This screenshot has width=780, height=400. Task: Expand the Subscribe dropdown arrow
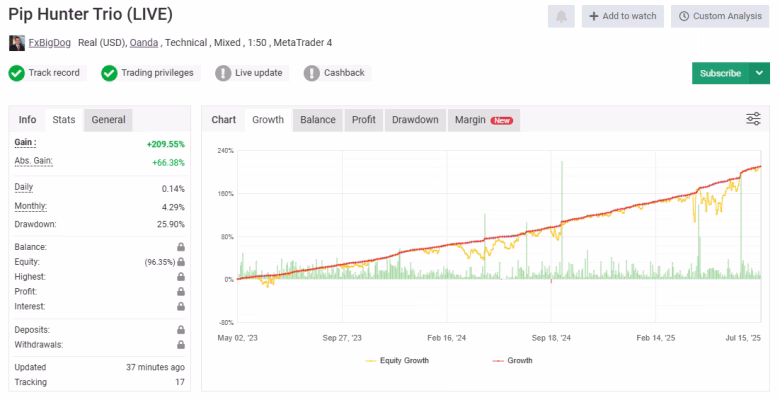tap(759, 73)
